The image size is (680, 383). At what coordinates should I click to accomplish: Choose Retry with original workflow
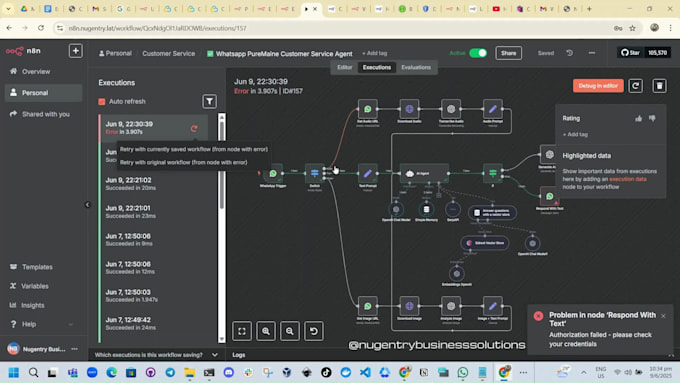(x=183, y=162)
